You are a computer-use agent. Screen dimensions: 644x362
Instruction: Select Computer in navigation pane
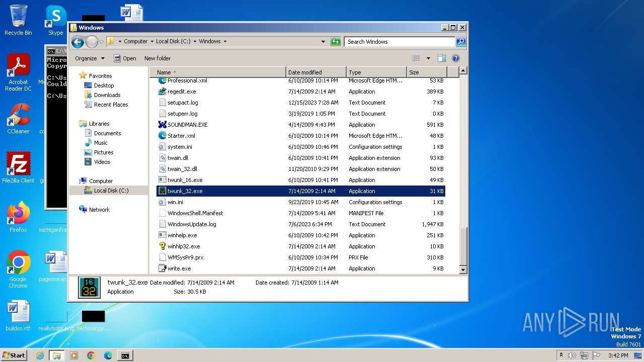pyautogui.click(x=101, y=181)
